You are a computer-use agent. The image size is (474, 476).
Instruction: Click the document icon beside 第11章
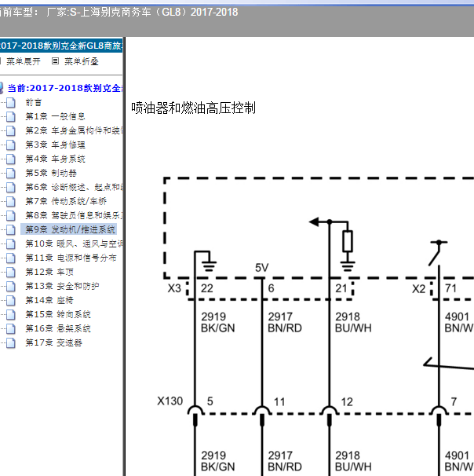point(11,258)
